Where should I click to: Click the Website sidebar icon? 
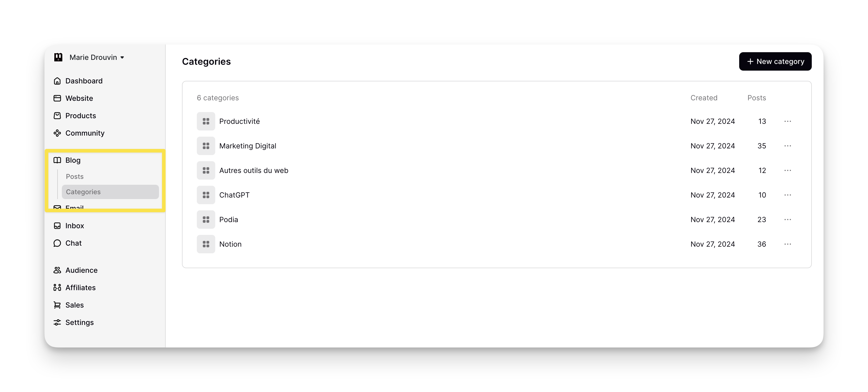point(57,98)
